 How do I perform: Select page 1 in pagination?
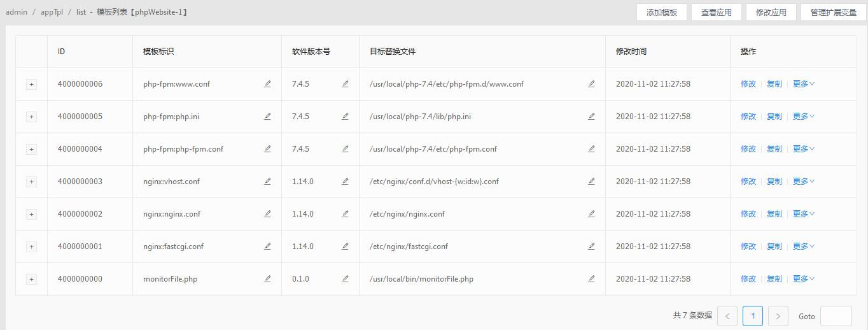coord(752,316)
